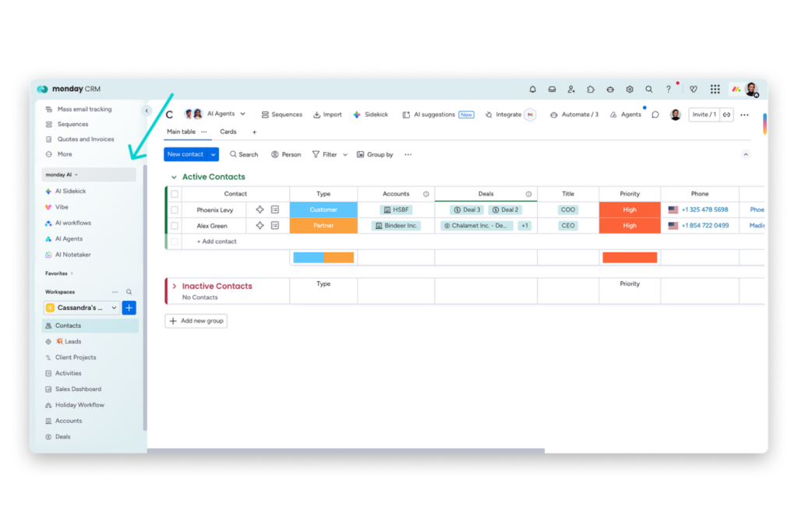Add a new view tab
This screenshot has width=798, height=532.
(x=255, y=132)
